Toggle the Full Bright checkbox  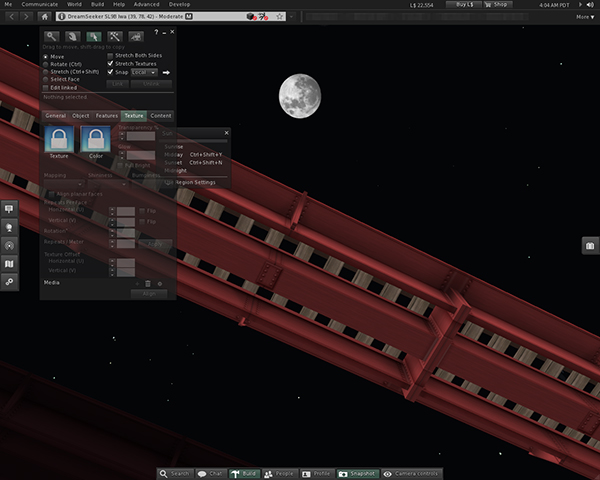coord(120,165)
